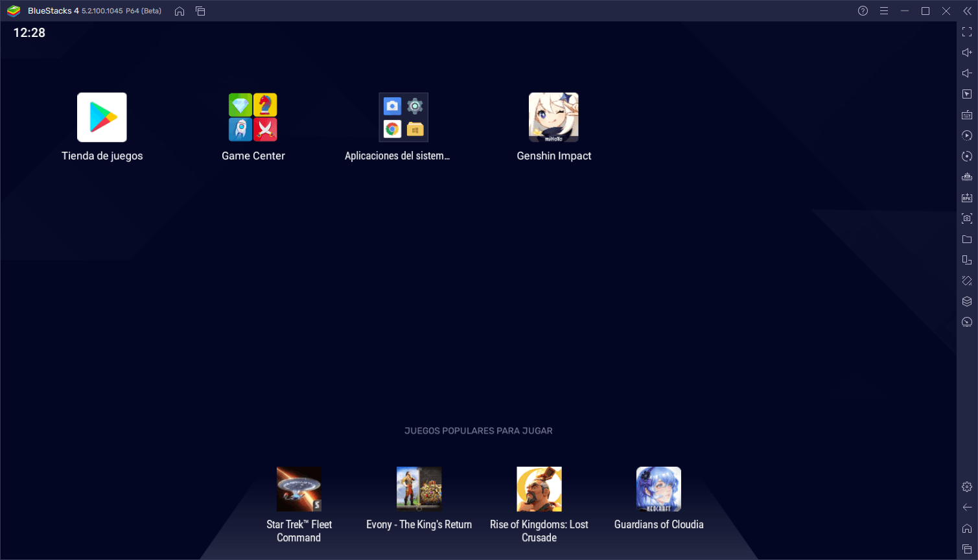Open the Tienda de juegos Play Store app
This screenshot has height=560, width=978.
click(102, 117)
